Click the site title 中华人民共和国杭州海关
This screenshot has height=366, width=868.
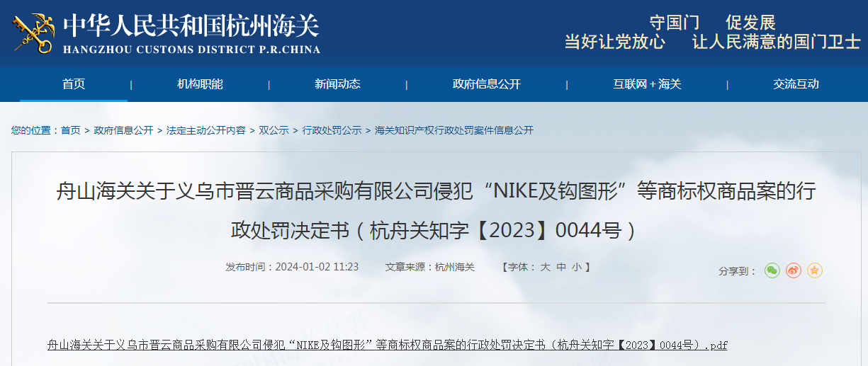(x=191, y=25)
